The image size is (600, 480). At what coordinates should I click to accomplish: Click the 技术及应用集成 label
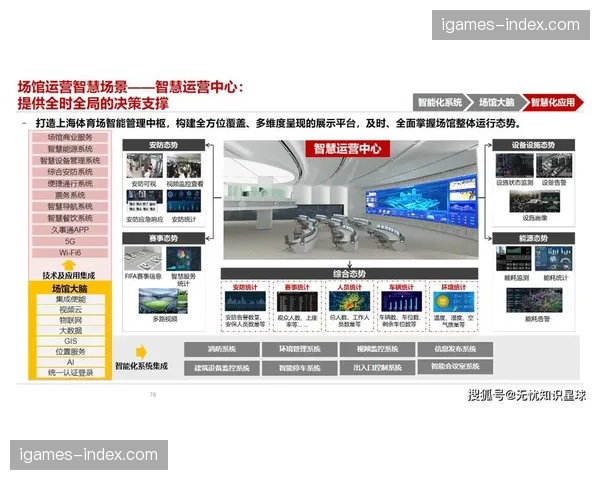(69, 276)
